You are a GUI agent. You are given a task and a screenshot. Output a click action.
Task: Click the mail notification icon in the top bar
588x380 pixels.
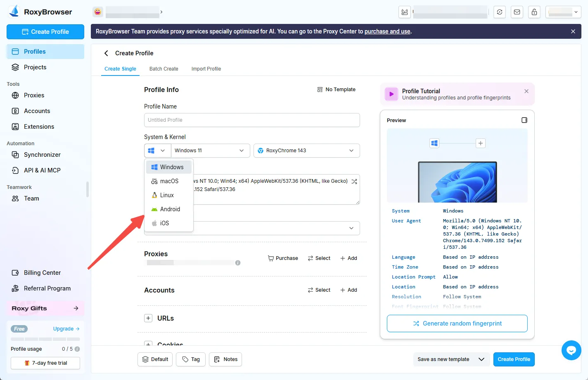[517, 12]
